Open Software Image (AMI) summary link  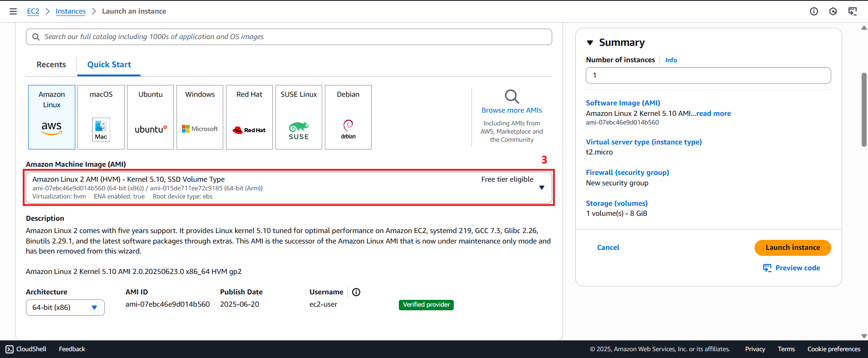(x=623, y=103)
